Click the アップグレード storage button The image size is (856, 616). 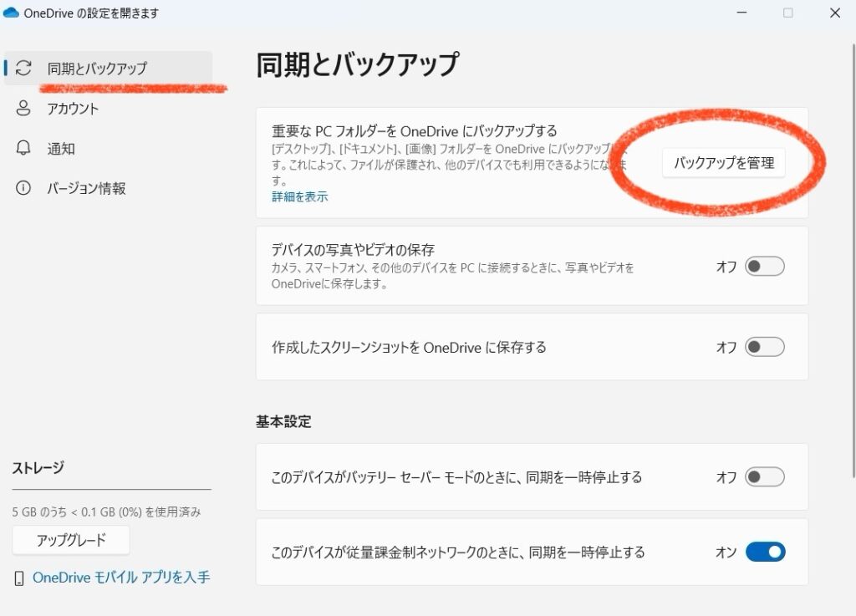pyautogui.click(x=71, y=541)
